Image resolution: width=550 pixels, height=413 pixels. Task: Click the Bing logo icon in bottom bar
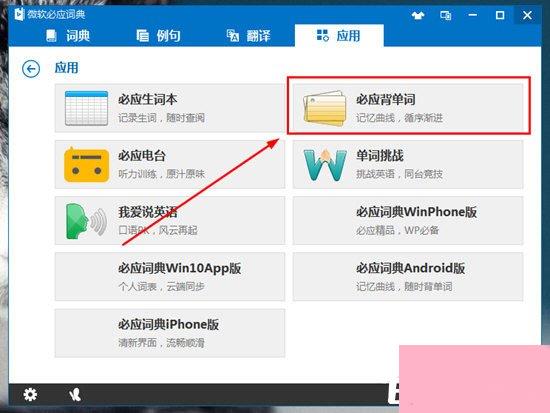click(75, 395)
